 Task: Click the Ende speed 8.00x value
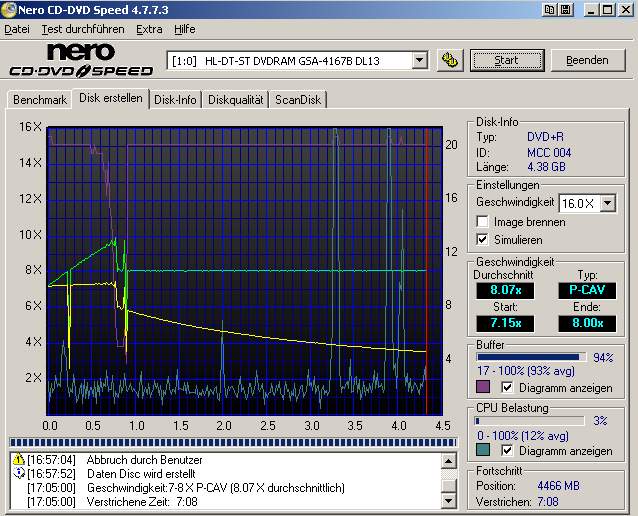pyautogui.click(x=587, y=323)
